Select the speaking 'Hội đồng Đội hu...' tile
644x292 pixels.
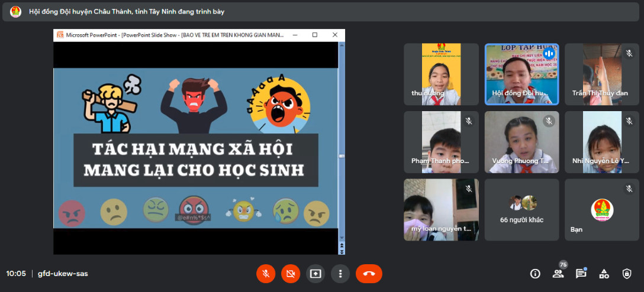click(x=521, y=74)
